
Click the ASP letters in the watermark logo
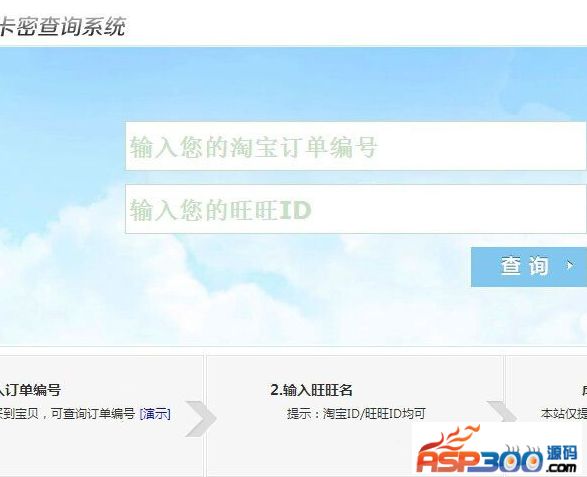point(449,460)
